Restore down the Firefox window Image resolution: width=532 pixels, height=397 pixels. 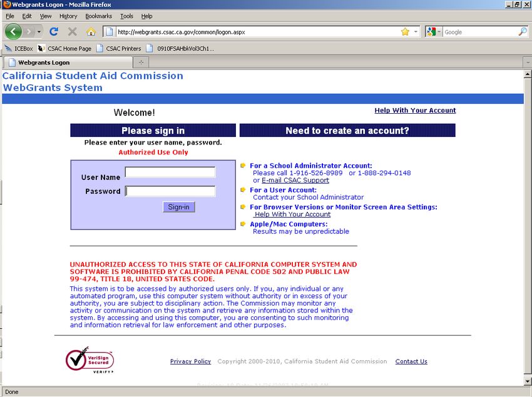tap(516, 5)
